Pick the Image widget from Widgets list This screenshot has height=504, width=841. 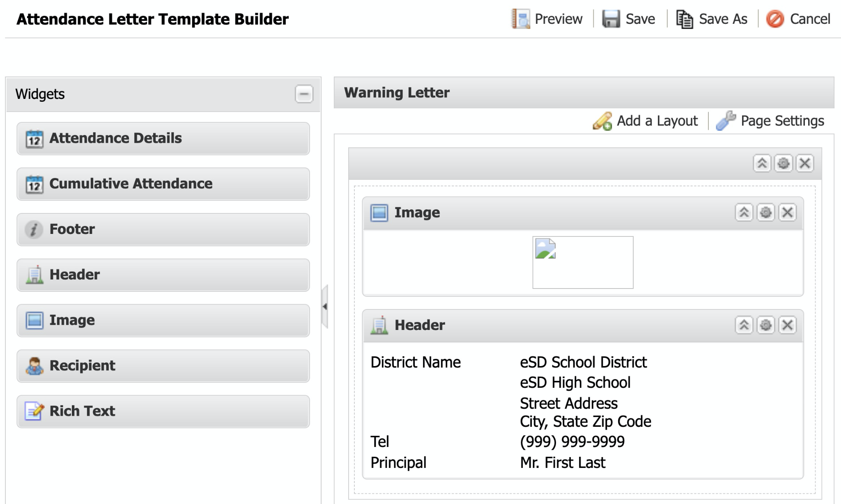(x=163, y=321)
